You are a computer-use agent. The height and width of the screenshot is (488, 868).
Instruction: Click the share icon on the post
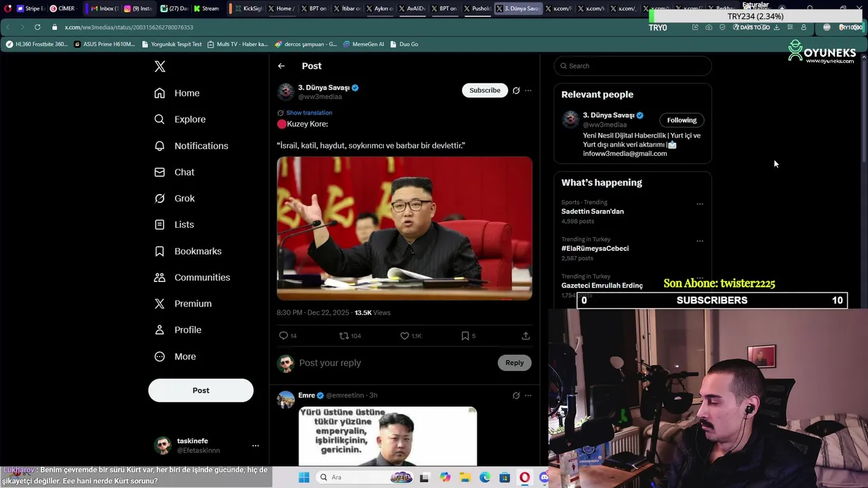[526, 335]
